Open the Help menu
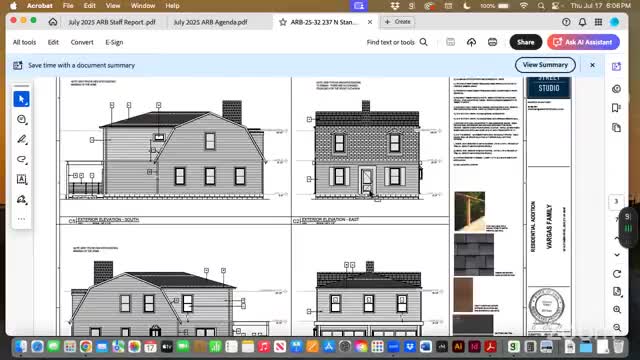 [x=172, y=6]
